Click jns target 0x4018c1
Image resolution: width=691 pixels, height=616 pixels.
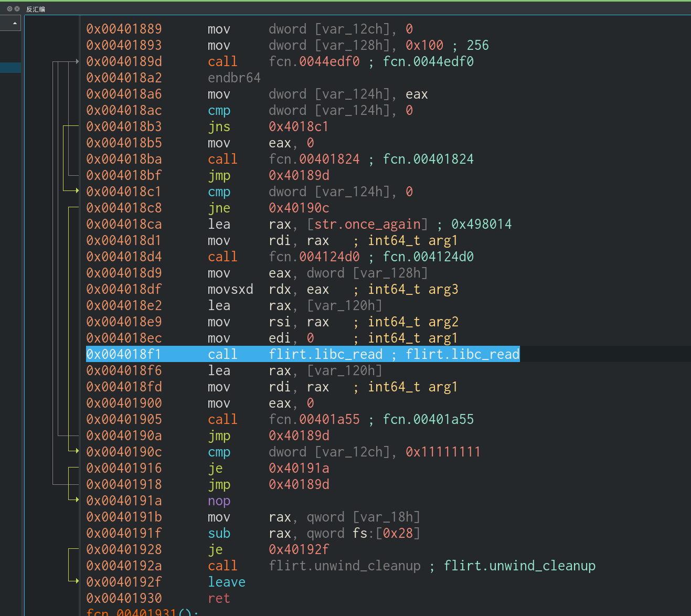pyautogui.click(x=299, y=126)
